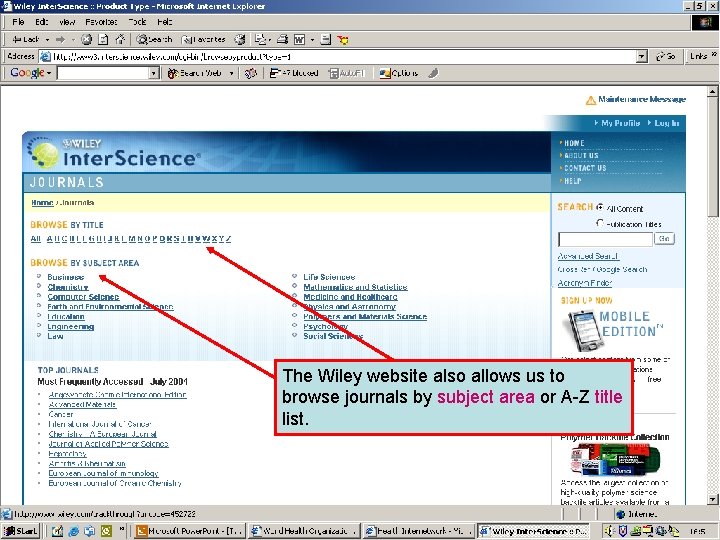Go back with the Back toolbar button

26,39
